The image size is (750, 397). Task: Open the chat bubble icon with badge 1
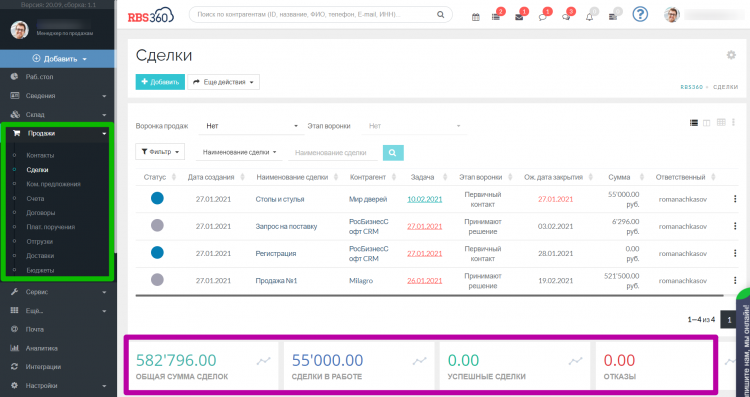point(542,17)
